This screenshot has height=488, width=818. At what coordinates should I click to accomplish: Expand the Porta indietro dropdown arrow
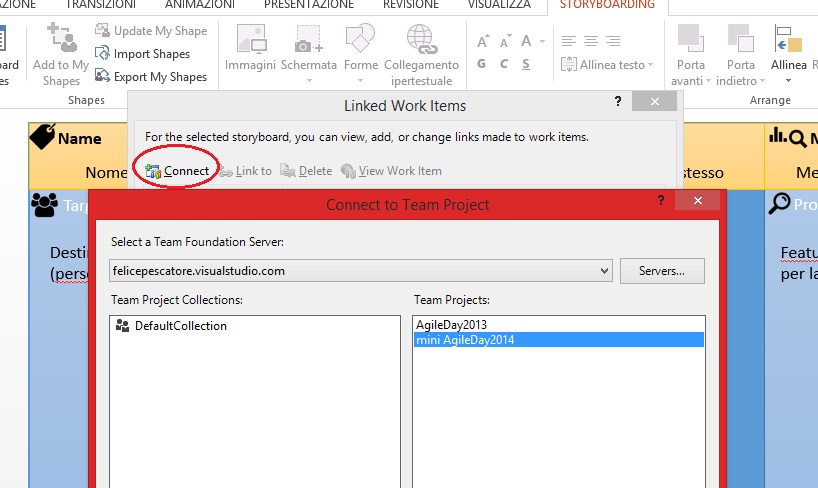762,81
